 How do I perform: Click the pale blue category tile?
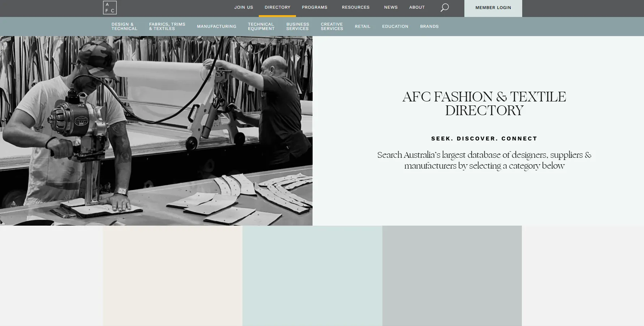click(312, 276)
